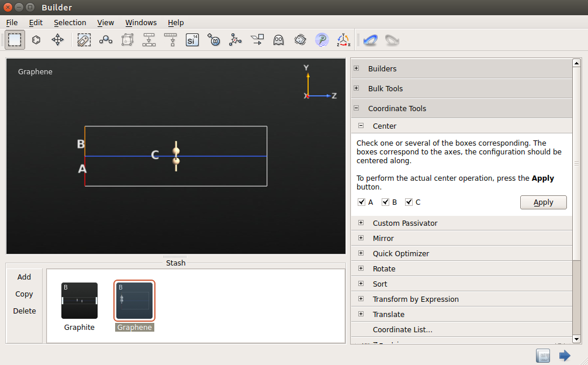Click the hexagon ring molecule tool icon
The height and width of the screenshot is (365, 588).
pos(36,40)
